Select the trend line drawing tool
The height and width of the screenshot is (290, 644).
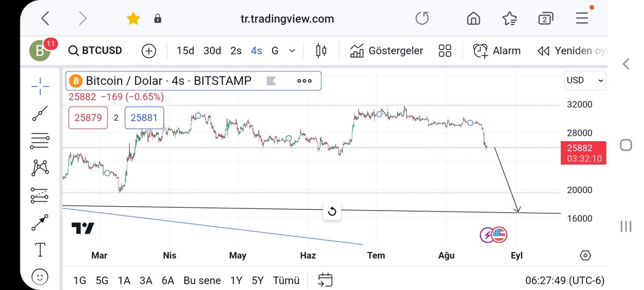[40, 113]
